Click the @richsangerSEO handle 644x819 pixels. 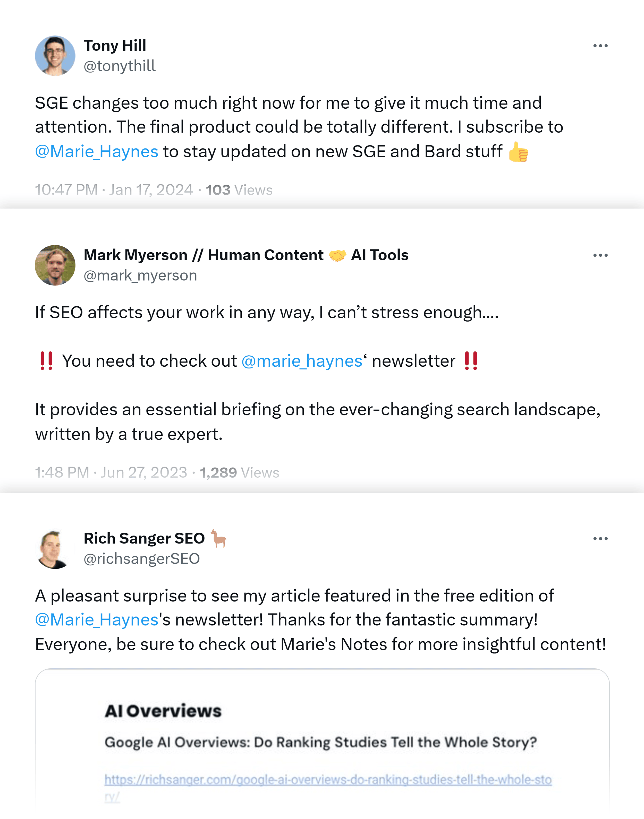coord(142,559)
